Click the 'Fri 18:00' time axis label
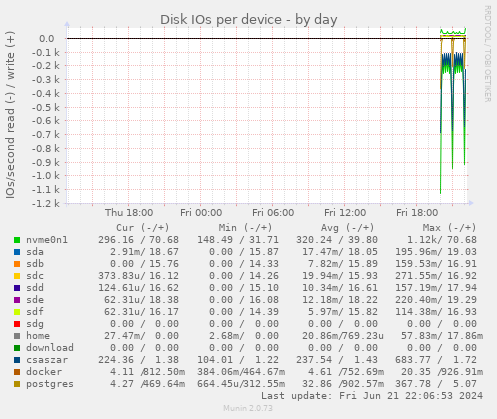 tap(417, 213)
